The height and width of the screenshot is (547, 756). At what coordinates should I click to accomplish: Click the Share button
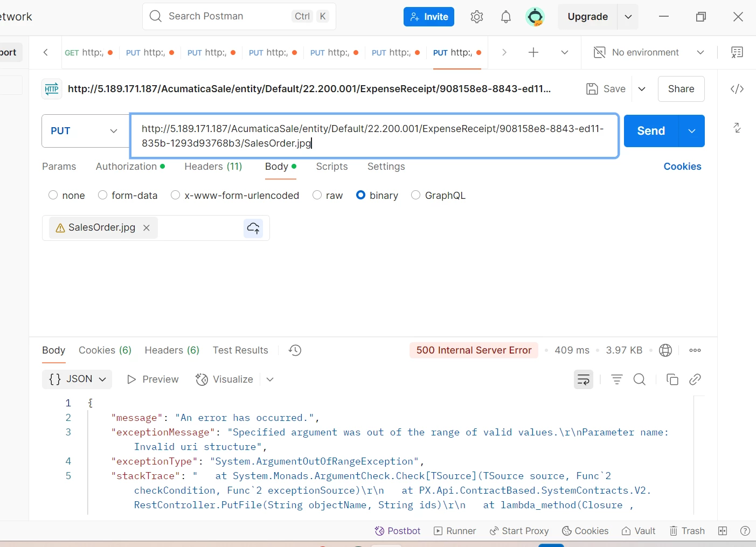[681, 89]
